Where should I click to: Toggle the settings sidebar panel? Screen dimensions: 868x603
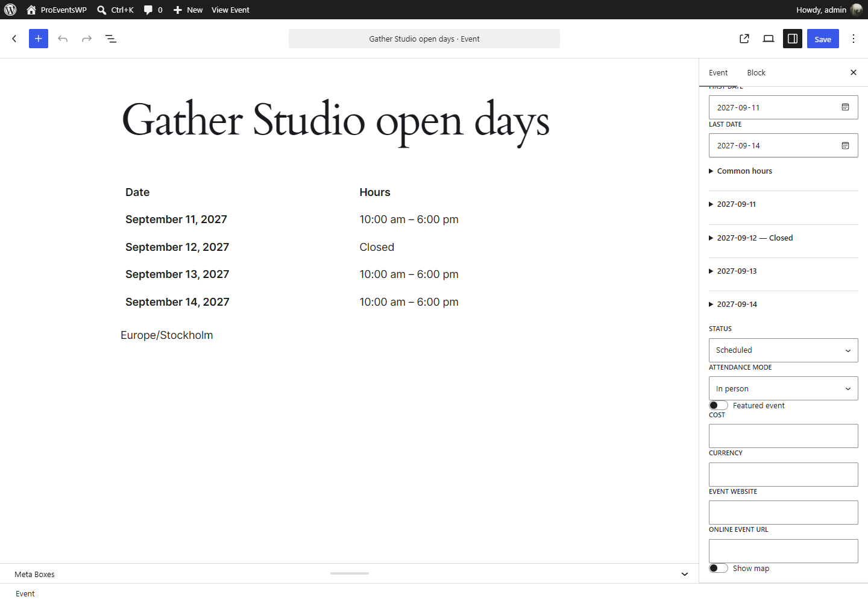pyautogui.click(x=793, y=39)
